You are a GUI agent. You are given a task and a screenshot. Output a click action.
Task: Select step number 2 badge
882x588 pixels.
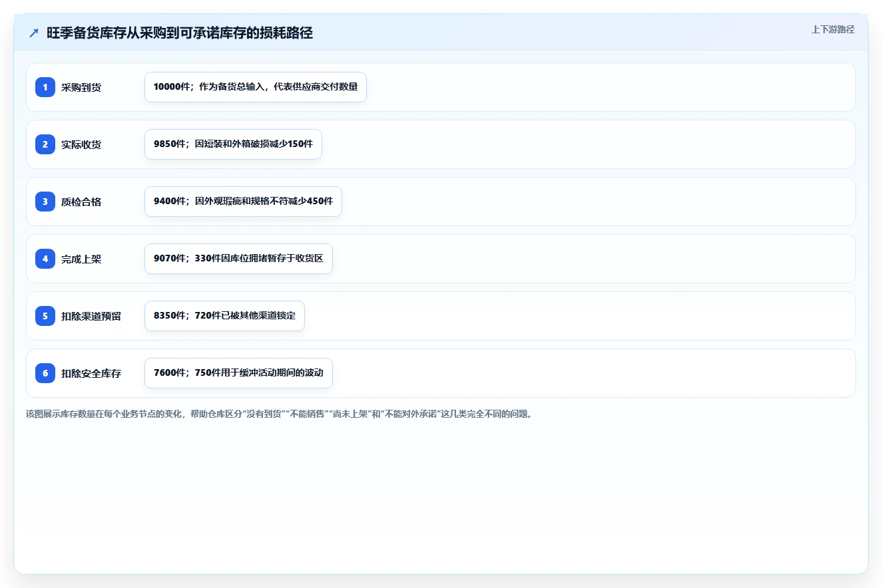coord(45,144)
